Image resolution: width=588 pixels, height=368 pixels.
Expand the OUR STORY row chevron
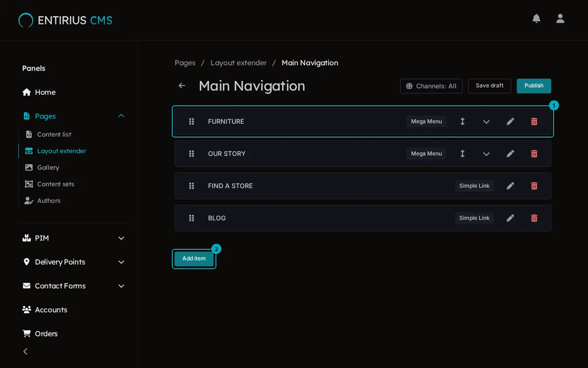(486, 154)
